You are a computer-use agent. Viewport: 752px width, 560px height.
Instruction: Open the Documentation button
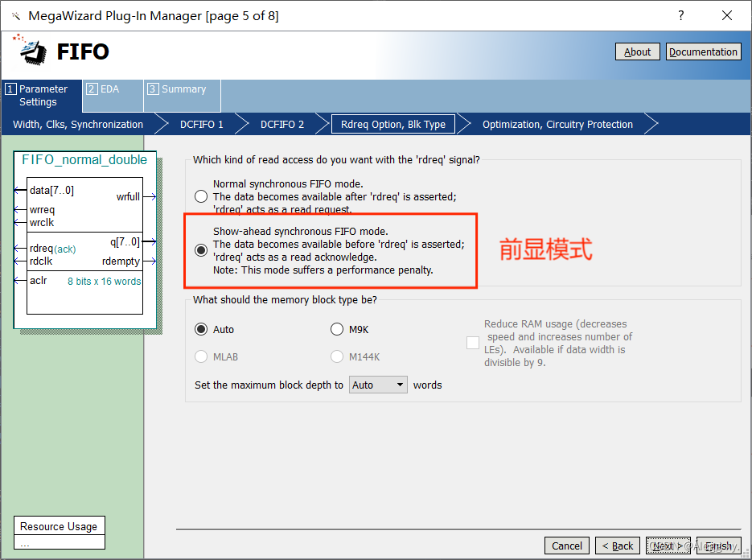tap(703, 51)
